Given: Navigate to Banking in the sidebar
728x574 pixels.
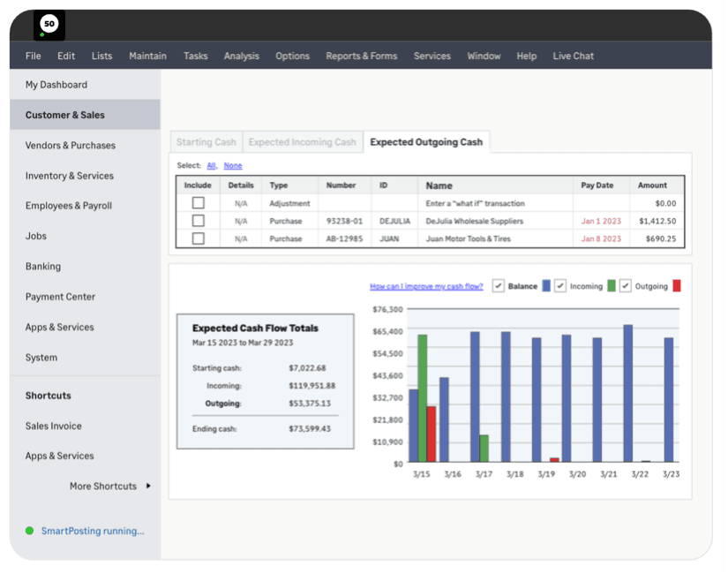Looking at the screenshot, I should (44, 266).
